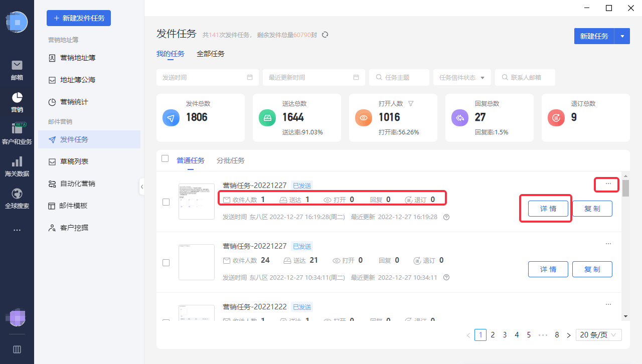This screenshot has height=364, width=642.
Task: Open 全球搜索 global search icon
Action: tap(17, 194)
